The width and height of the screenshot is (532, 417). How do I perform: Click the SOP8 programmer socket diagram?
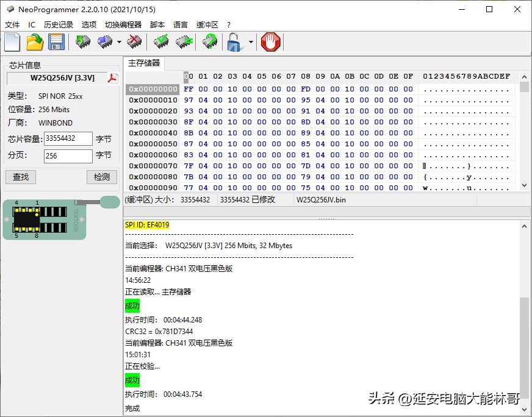click(44, 219)
